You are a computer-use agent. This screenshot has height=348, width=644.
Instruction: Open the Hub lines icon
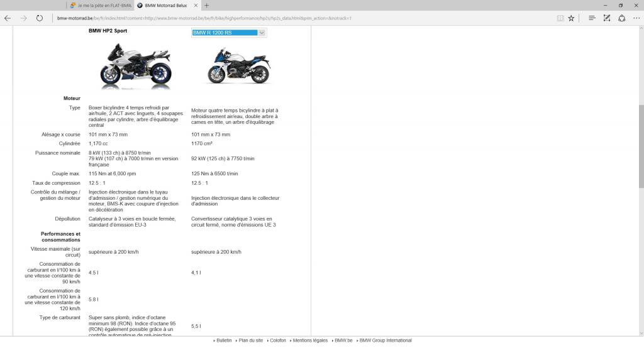(592, 18)
